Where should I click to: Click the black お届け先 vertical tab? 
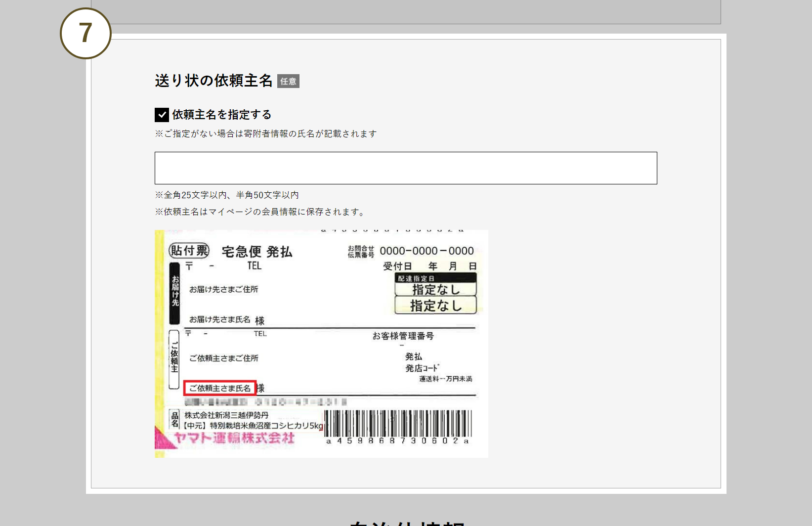(x=174, y=293)
